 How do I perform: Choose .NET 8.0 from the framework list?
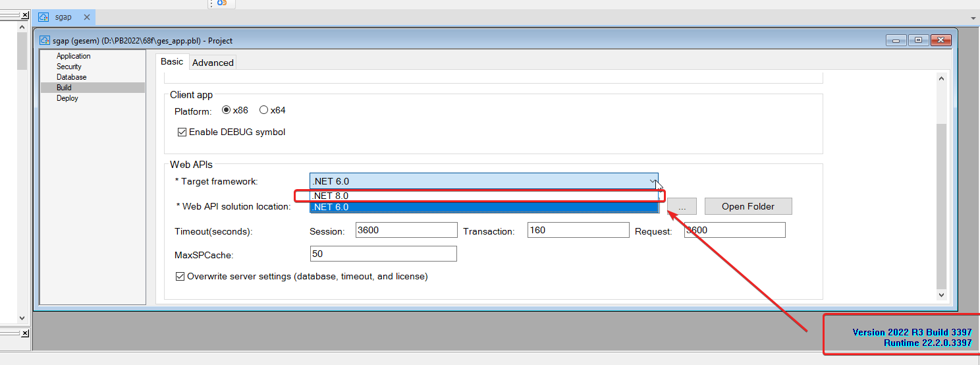click(x=483, y=196)
